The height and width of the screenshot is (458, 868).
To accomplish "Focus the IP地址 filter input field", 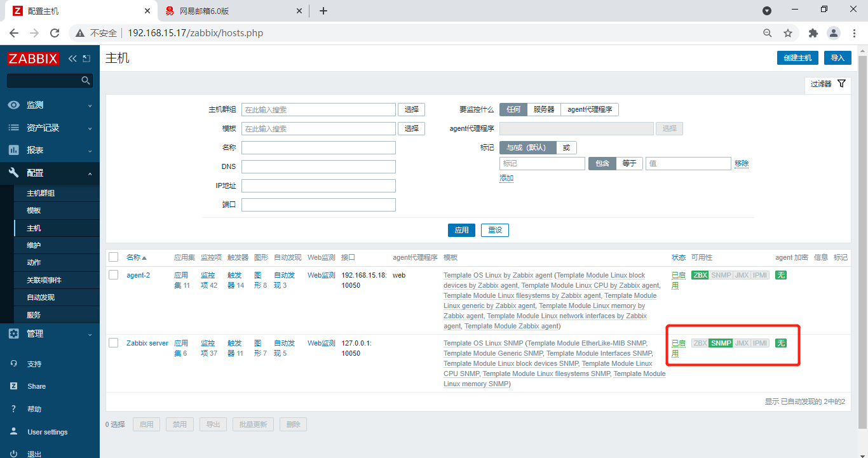I will pos(318,185).
